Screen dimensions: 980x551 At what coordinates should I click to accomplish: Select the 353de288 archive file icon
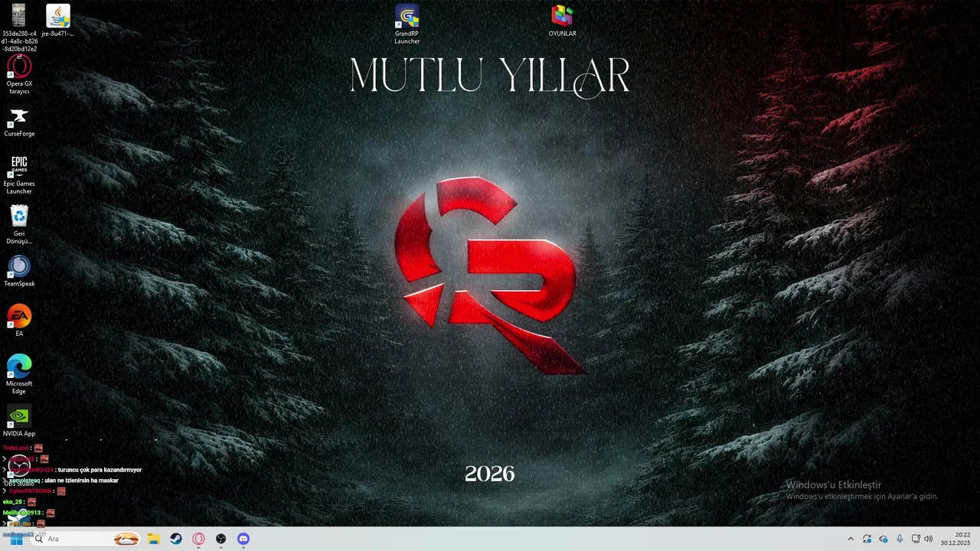click(x=19, y=28)
